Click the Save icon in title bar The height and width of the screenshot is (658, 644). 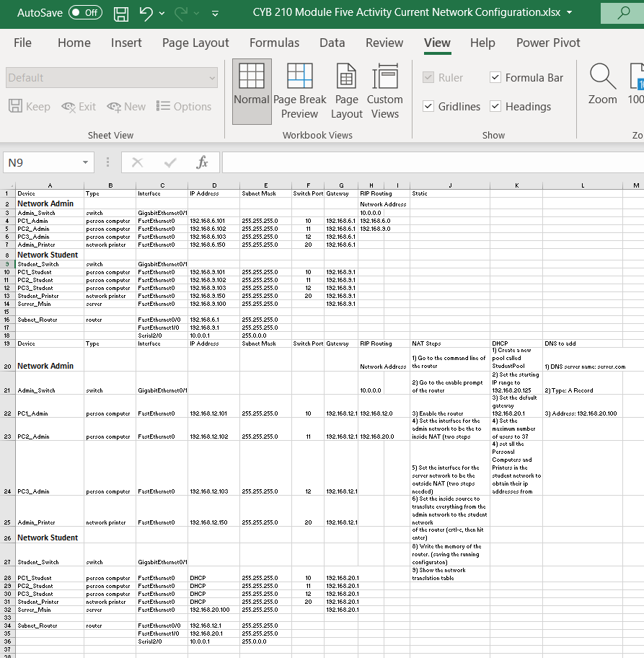(121, 14)
